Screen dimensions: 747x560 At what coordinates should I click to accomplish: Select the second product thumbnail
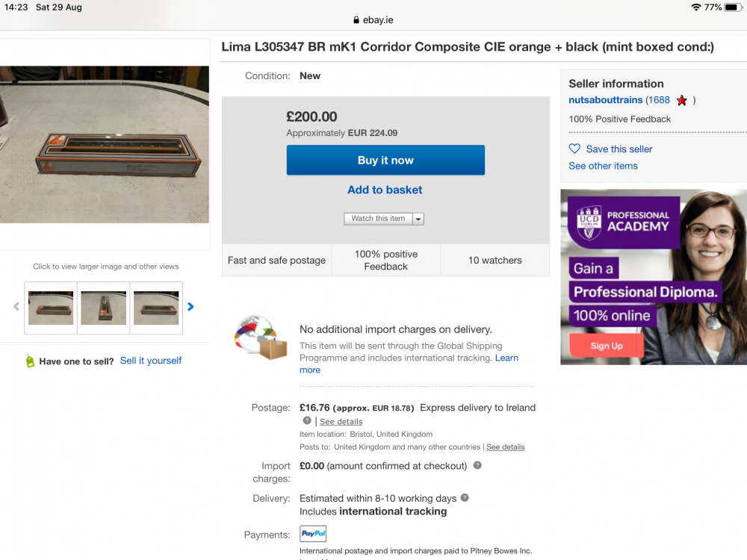click(103, 307)
